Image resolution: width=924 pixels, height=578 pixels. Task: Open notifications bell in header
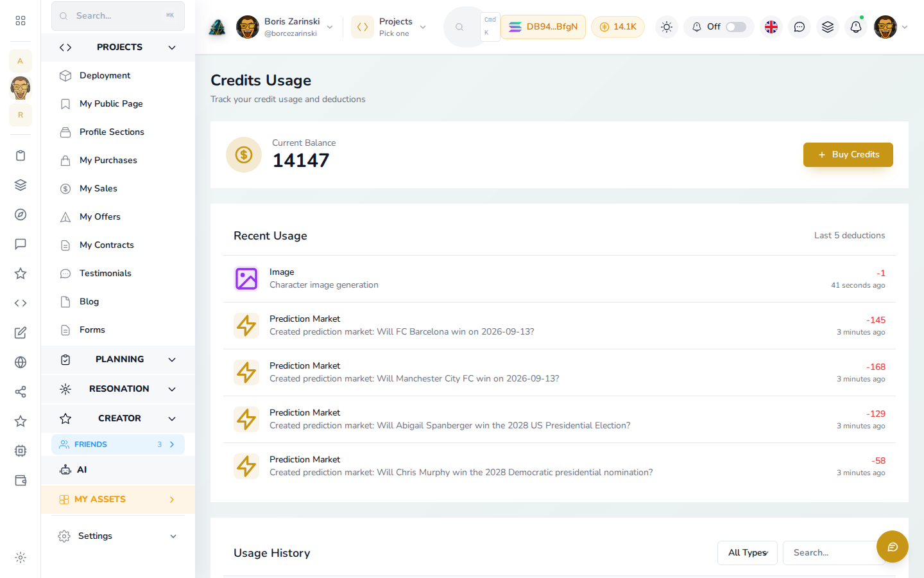click(856, 27)
